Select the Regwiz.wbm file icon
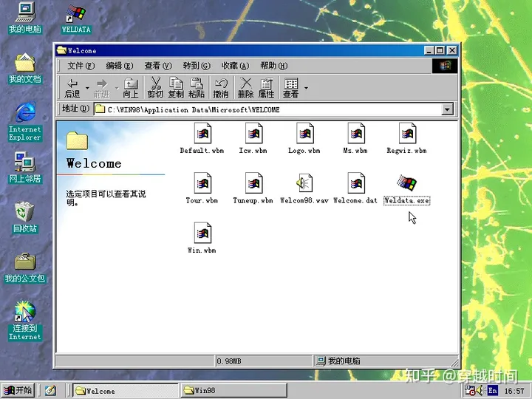 click(407, 133)
